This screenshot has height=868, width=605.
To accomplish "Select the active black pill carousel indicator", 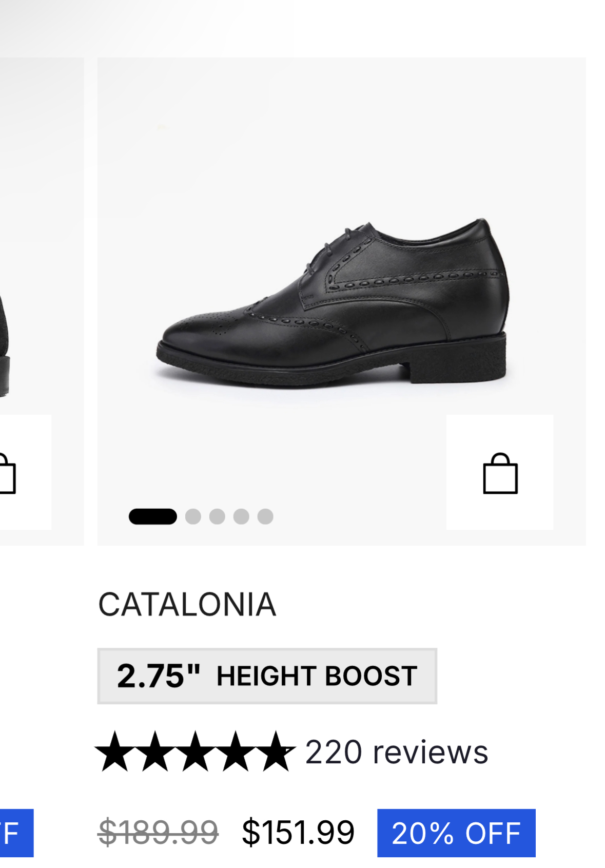I will [153, 516].
